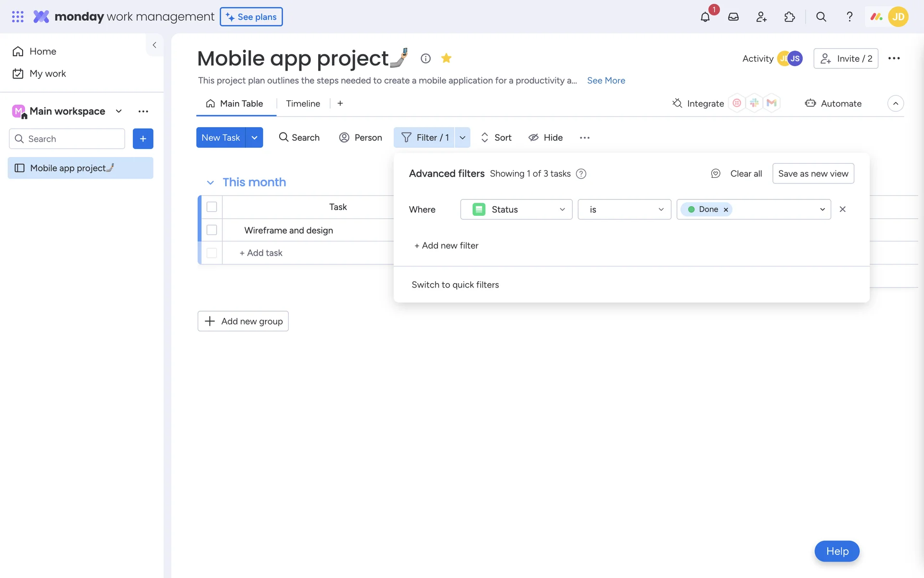Click the invite members icon in top bar
Screen dimensions: 924x578
pos(761,17)
